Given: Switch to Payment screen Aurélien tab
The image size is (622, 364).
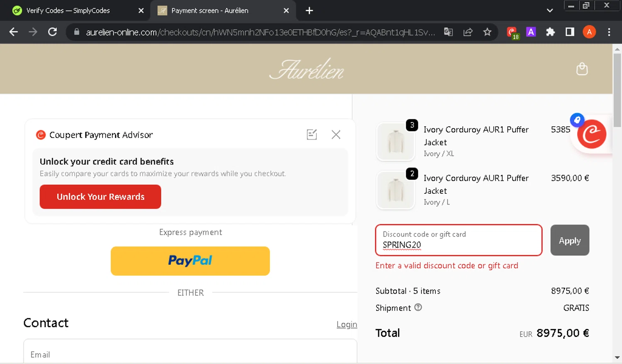Looking at the screenshot, I should [x=210, y=10].
